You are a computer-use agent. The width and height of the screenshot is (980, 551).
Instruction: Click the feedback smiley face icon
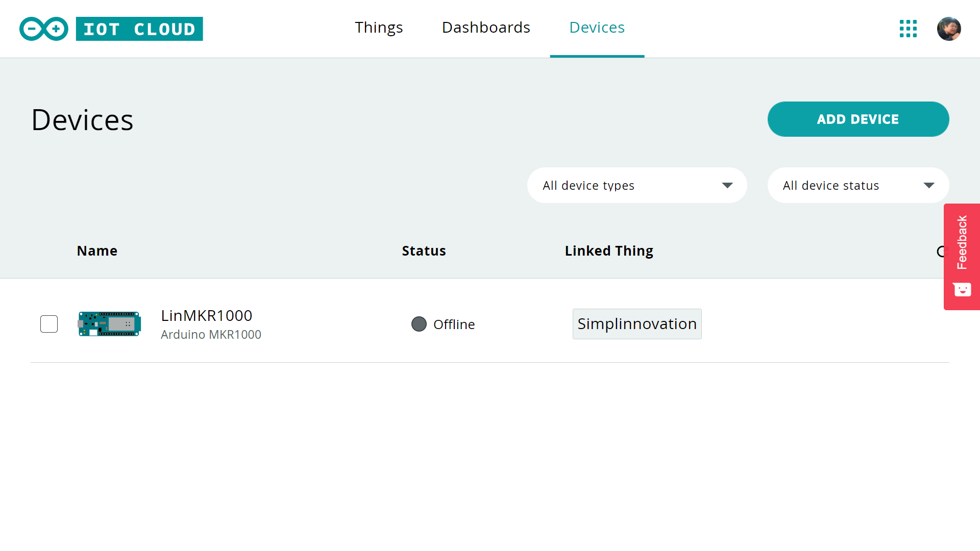(x=962, y=290)
